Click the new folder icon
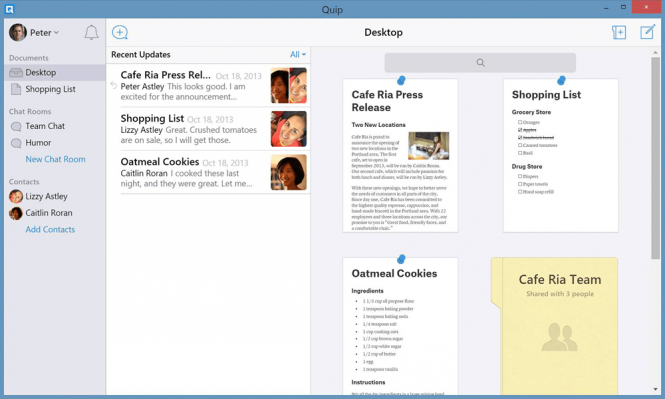Image resolution: width=665 pixels, height=399 pixels. point(619,32)
